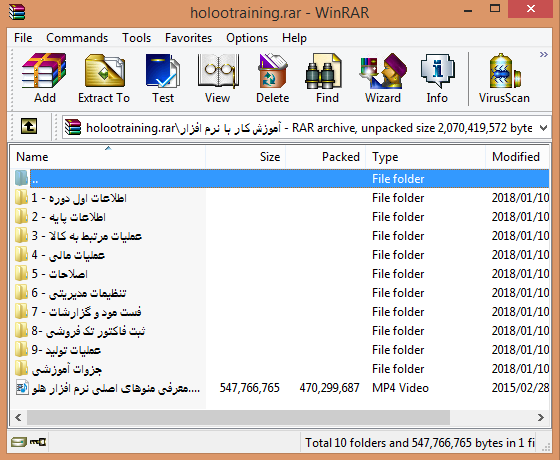Screen dimensions: 560x460
Task: Click the Delete toolbar icon
Action: pos(272,71)
